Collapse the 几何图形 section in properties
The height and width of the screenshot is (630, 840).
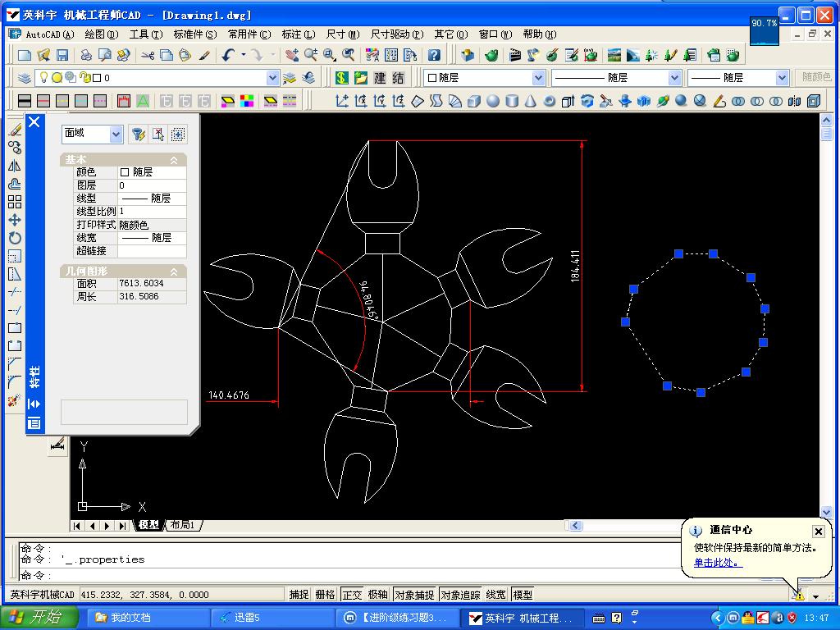pyautogui.click(x=174, y=272)
